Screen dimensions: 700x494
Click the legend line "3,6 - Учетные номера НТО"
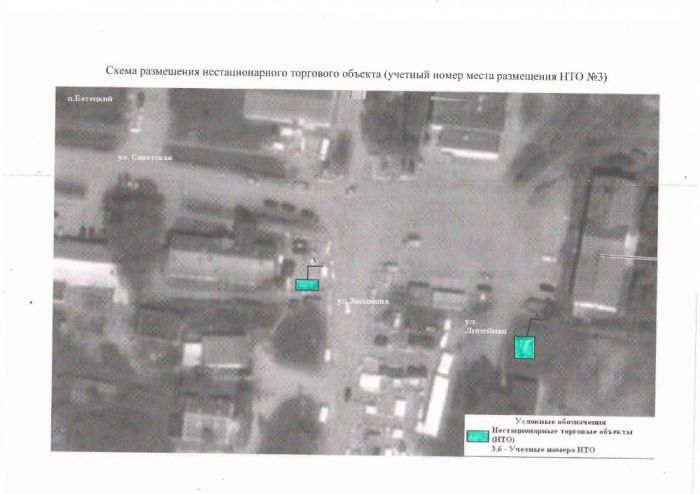(x=543, y=450)
